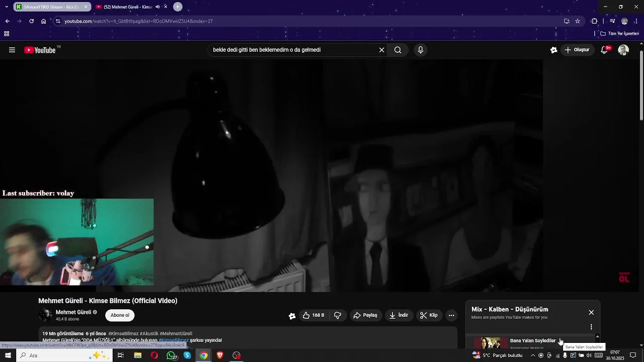Bookmark this page with star icon
Viewport: 644px width, 362px height.
pos(578,21)
